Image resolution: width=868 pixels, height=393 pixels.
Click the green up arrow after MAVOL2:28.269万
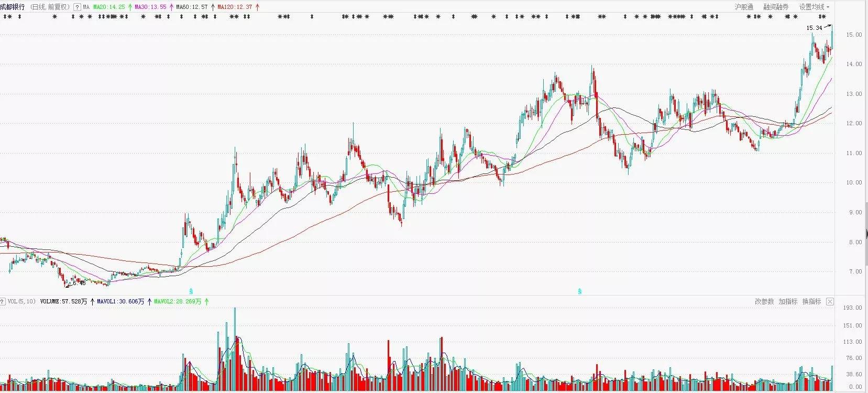(x=206, y=302)
